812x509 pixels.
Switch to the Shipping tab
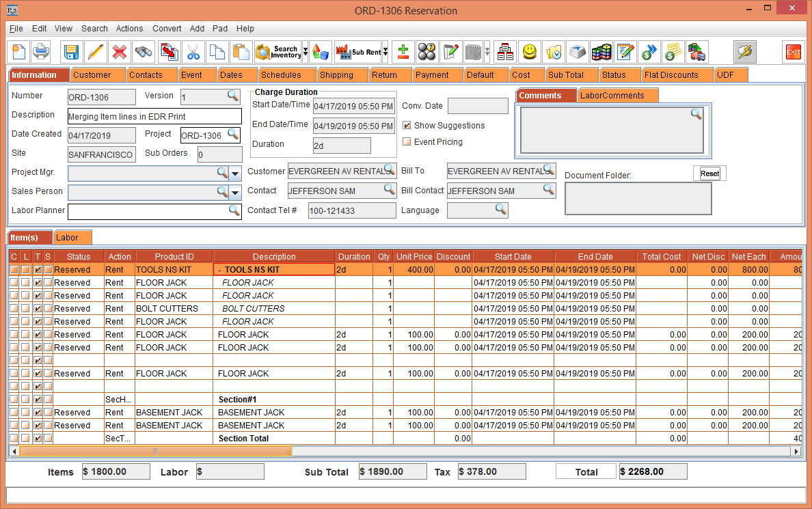[x=336, y=75]
